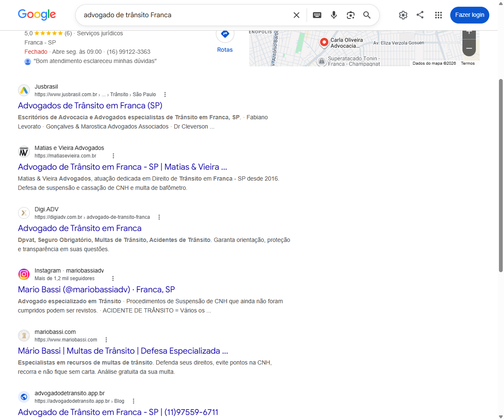504x420 pixels.
Task: Search by image with the camera icon
Action: [350, 15]
